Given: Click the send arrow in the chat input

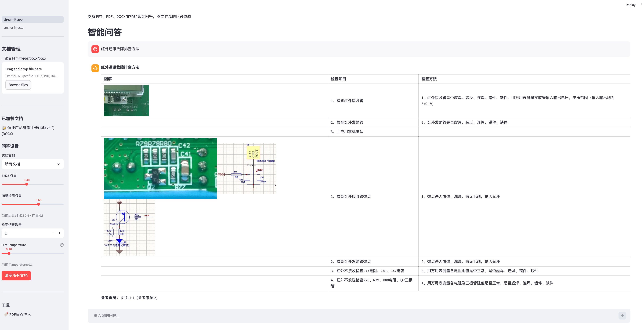Looking at the screenshot, I should [622, 315].
